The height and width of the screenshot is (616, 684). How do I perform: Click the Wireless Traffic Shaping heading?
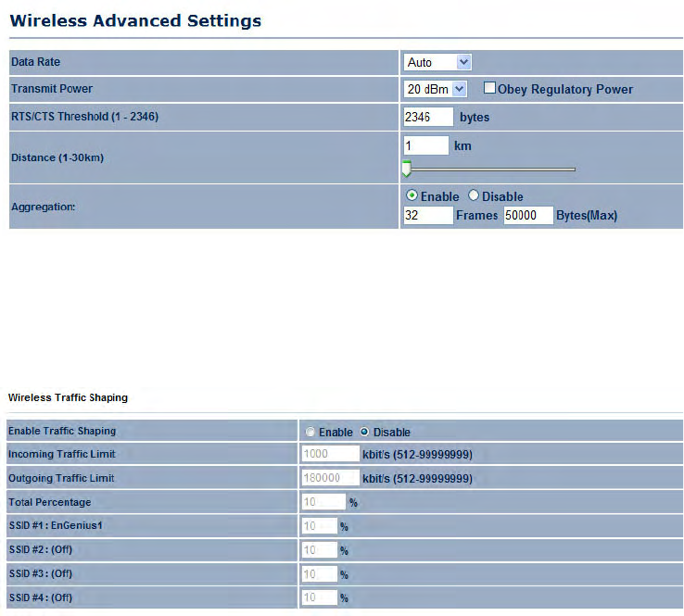point(68,397)
